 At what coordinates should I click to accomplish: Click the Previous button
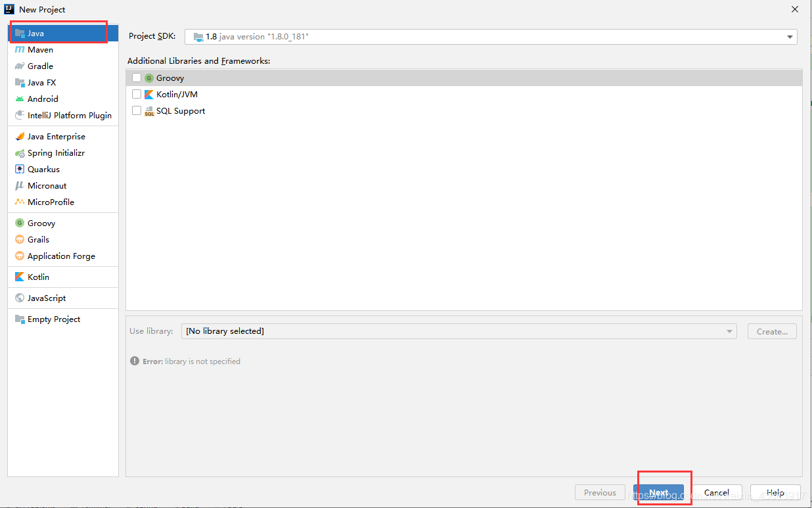(x=600, y=492)
